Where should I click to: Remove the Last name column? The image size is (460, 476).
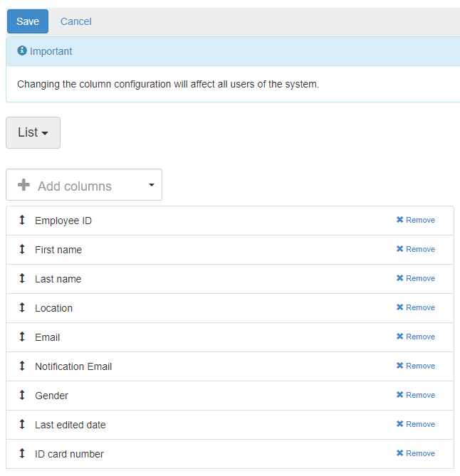click(415, 279)
